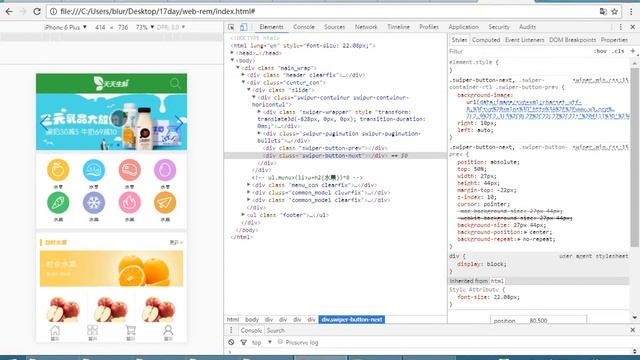The height and width of the screenshot is (360, 640).
Task: Toggle the :hov element state button
Action: click(600, 51)
